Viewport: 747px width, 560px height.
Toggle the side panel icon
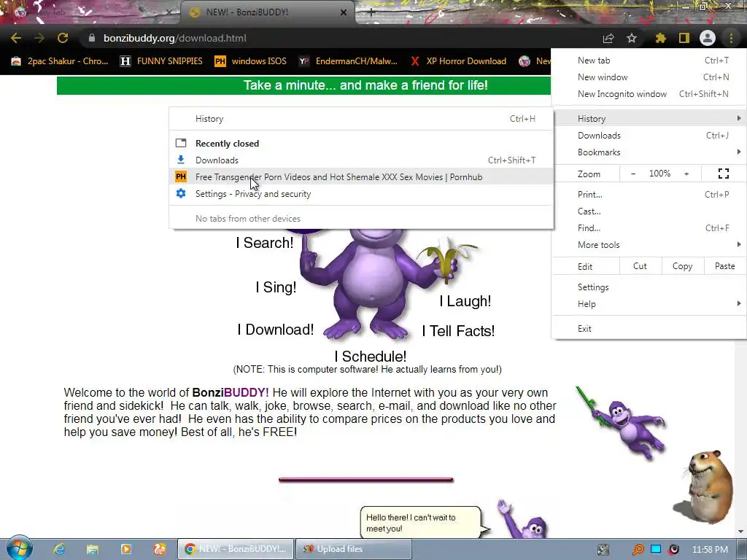coord(684,38)
